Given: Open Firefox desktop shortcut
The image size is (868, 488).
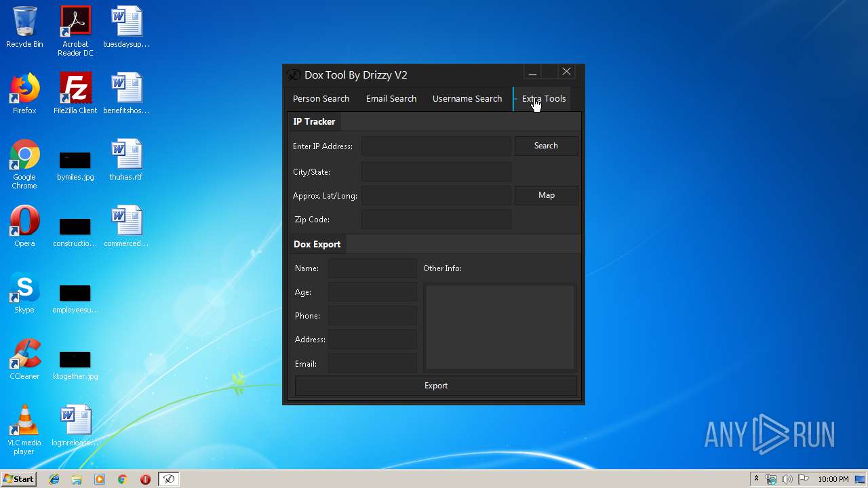Looking at the screenshot, I should click(x=24, y=94).
